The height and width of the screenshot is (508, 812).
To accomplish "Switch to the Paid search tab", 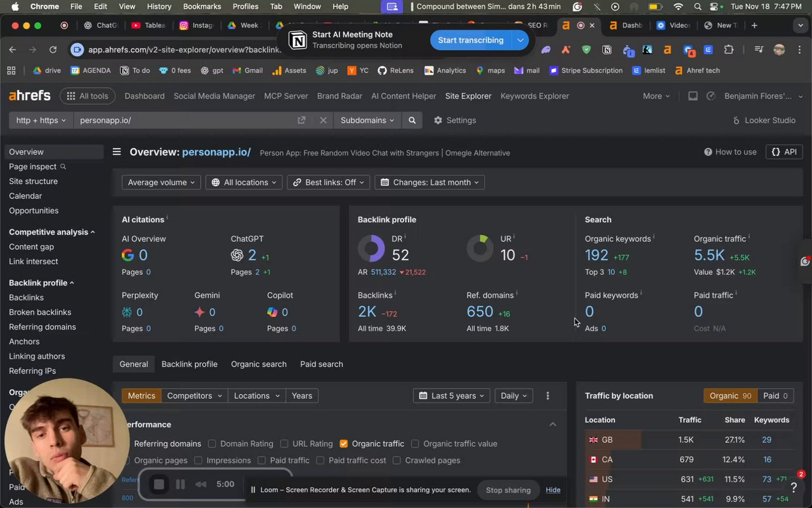I will (x=322, y=364).
